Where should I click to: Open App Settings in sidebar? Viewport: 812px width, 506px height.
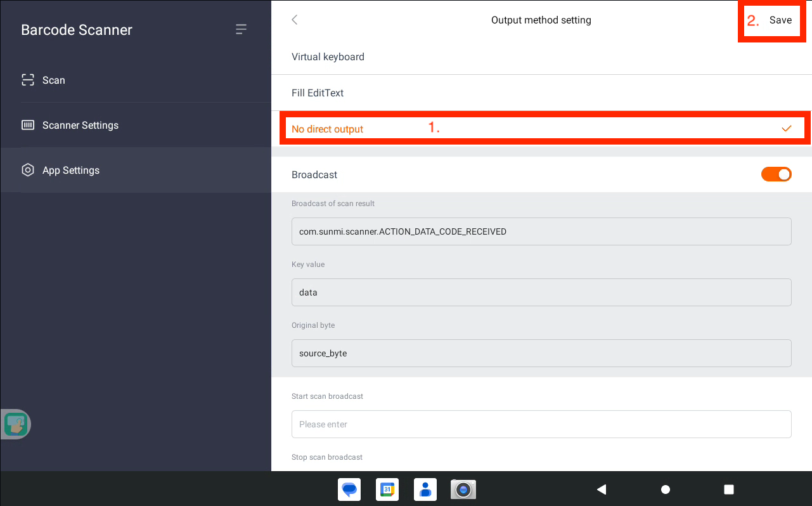[x=136, y=170]
